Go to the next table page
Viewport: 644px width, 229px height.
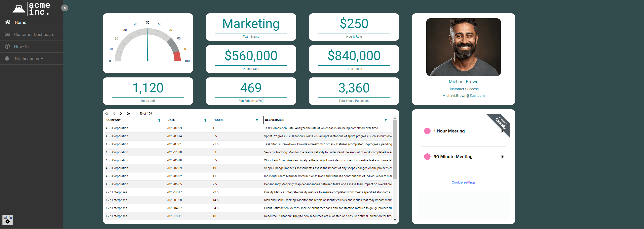pyautogui.click(x=121, y=114)
